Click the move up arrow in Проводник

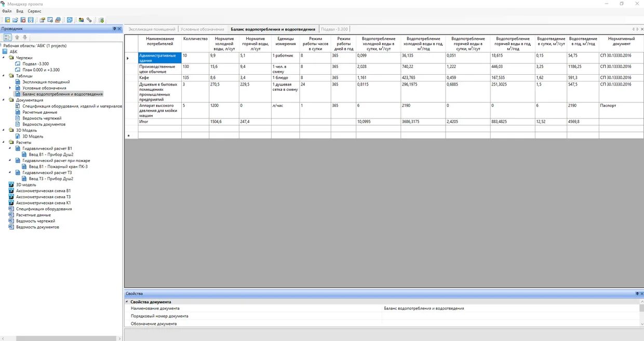pyautogui.click(x=17, y=37)
